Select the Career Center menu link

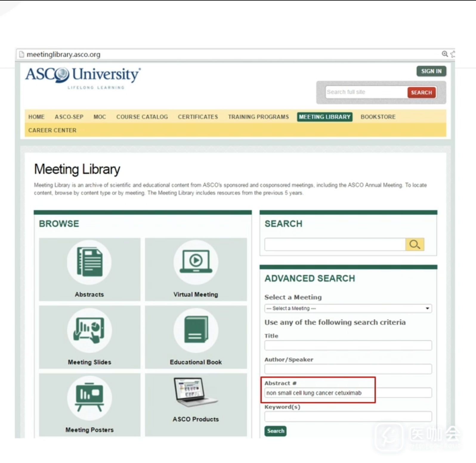click(x=52, y=130)
